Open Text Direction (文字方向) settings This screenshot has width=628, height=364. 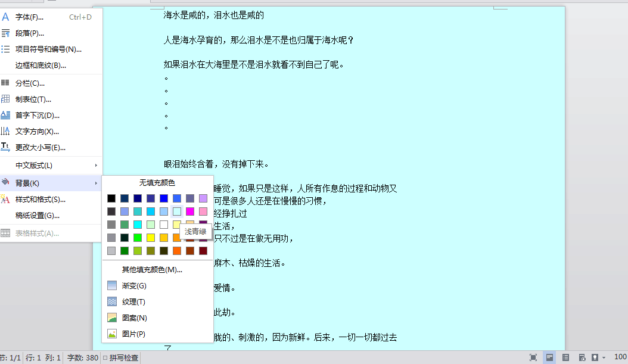coord(37,132)
